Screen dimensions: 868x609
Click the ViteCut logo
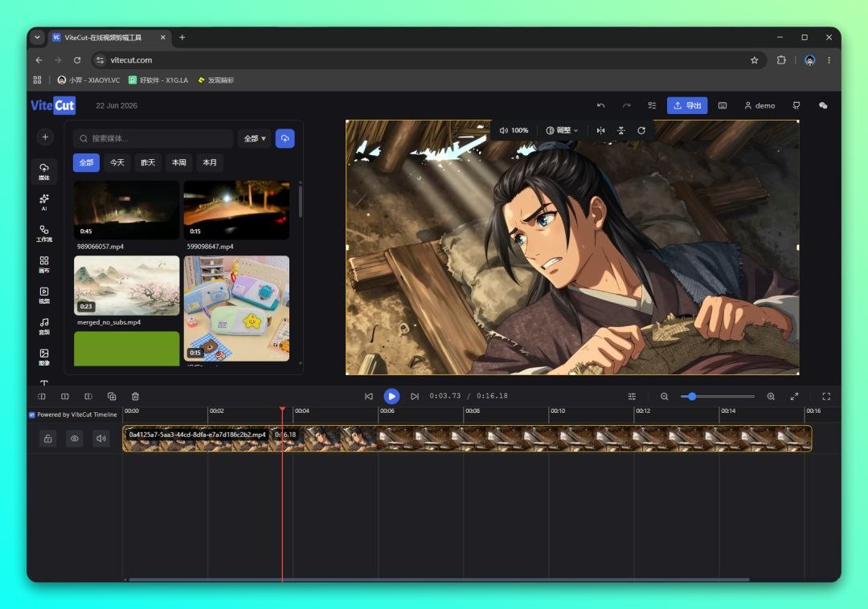pos(53,105)
